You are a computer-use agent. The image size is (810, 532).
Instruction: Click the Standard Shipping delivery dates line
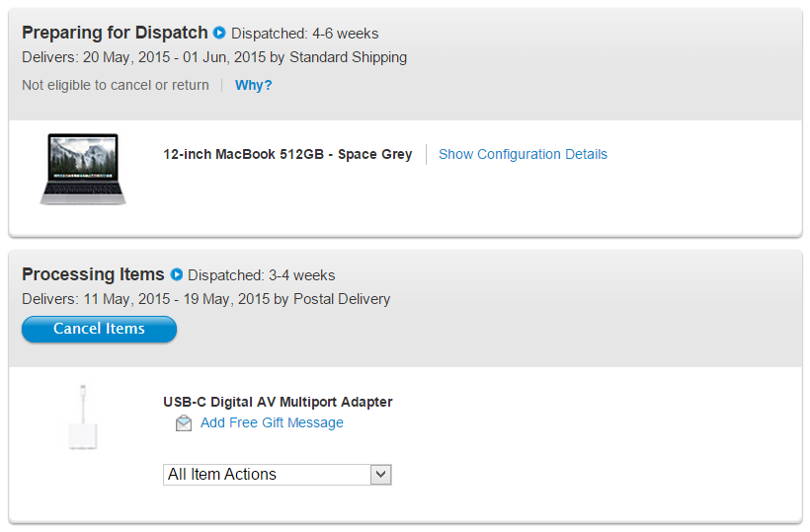click(x=214, y=57)
